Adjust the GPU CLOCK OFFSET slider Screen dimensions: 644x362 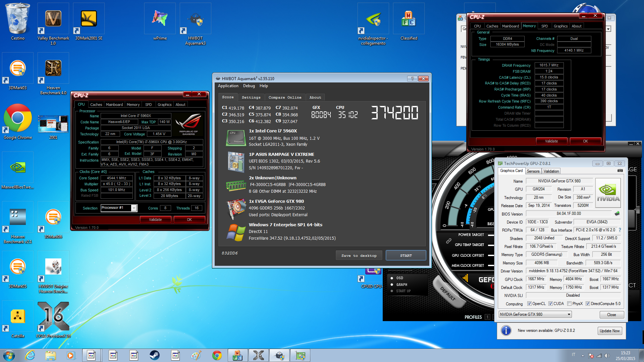[491, 255]
